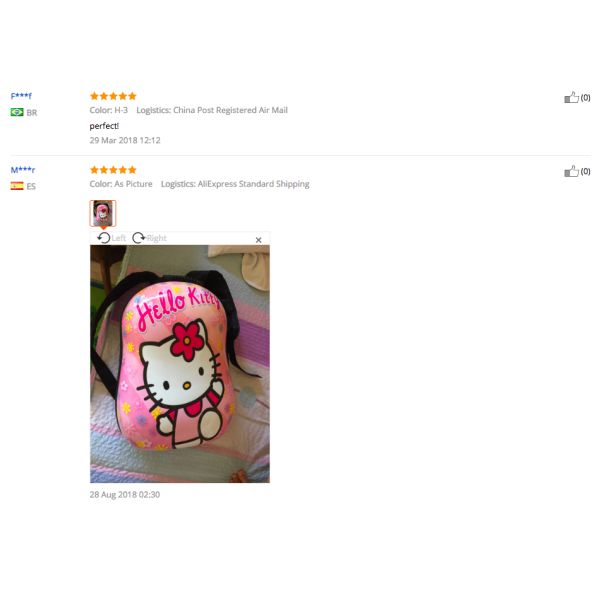
Task: Click the helpful count on F***f's review
Action: (x=585, y=98)
